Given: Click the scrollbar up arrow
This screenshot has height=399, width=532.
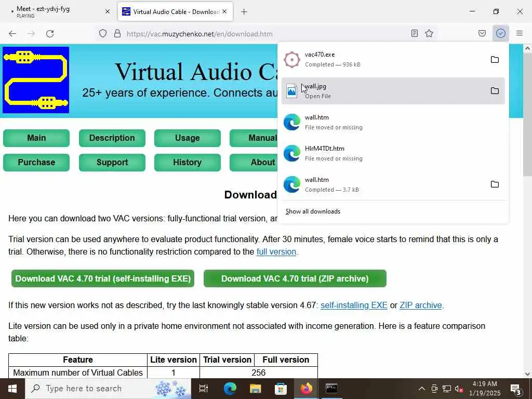Looking at the screenshot, I should [527, 48].
